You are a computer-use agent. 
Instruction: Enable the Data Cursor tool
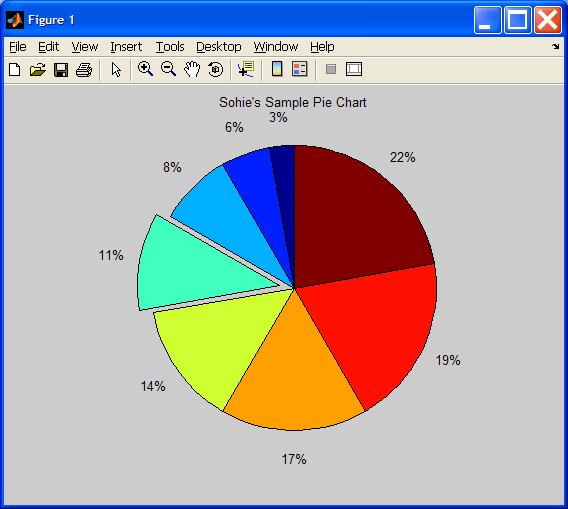(246, 69)
